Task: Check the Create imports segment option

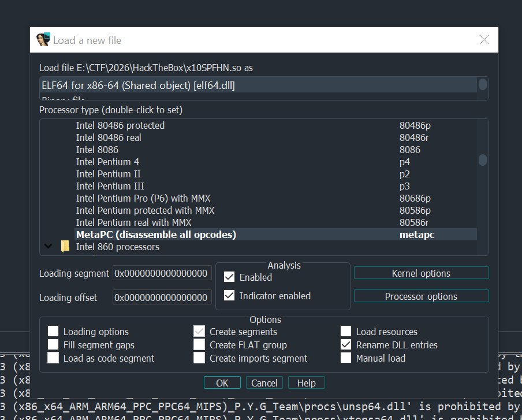Action: tap(199, 358)
